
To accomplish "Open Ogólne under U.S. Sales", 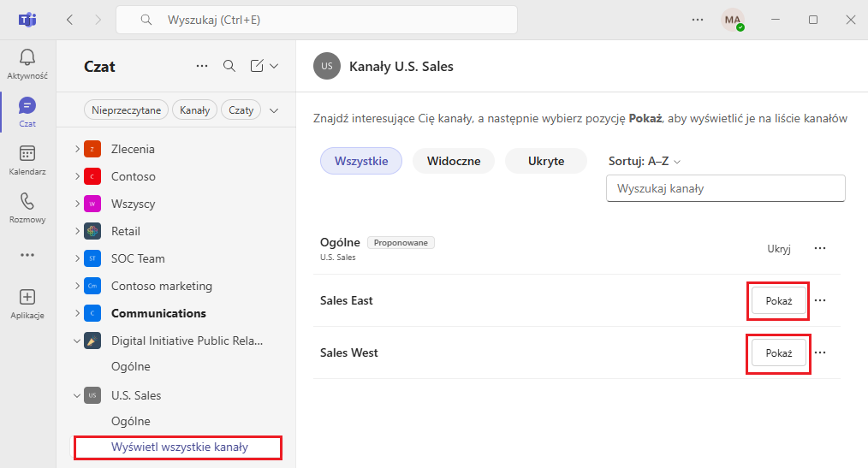I will (x=131, y=421).
